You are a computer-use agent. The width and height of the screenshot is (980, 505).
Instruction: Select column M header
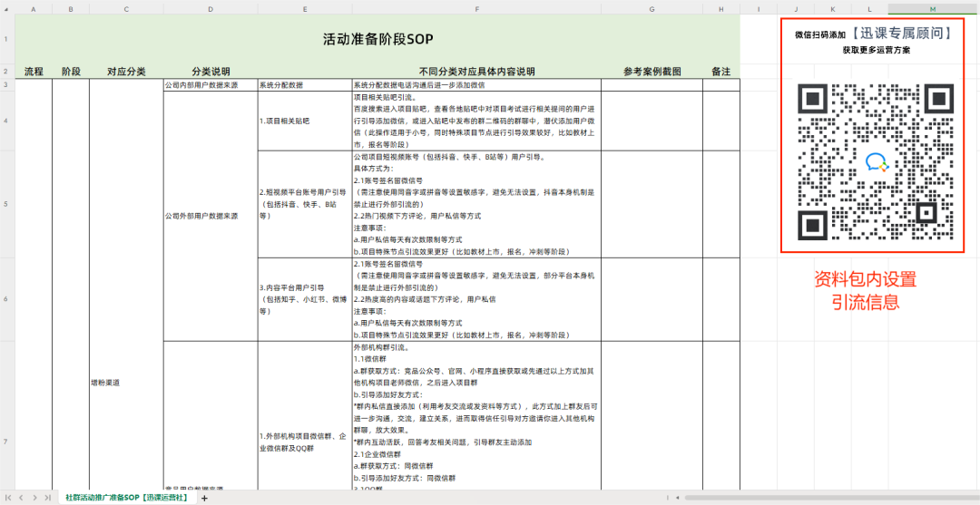[933, 9]
